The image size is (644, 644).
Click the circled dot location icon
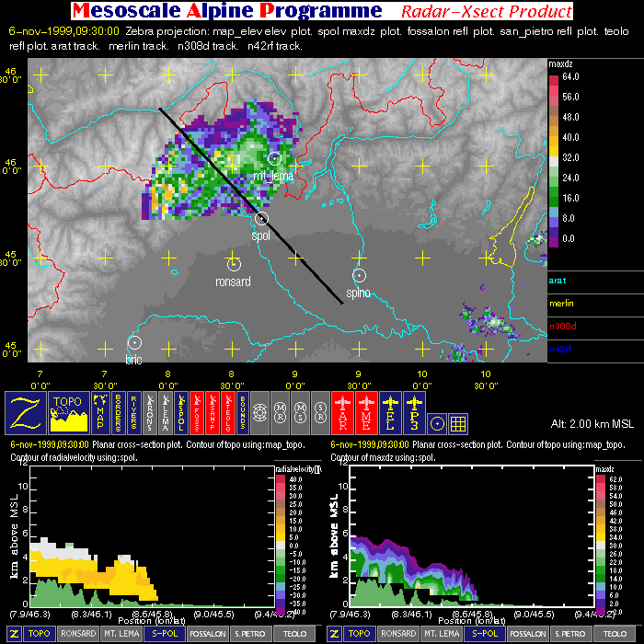[x=437, y=424]
